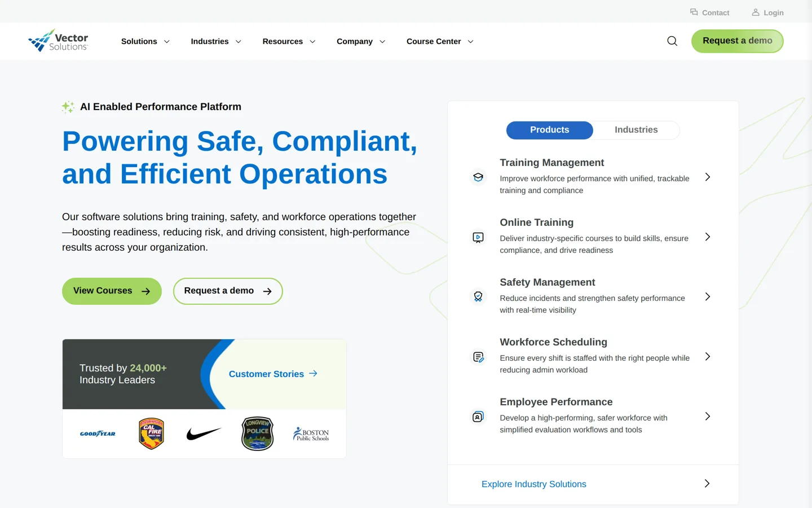Click 'Improve workforce performance with unified' description

(x=594, y=185)
